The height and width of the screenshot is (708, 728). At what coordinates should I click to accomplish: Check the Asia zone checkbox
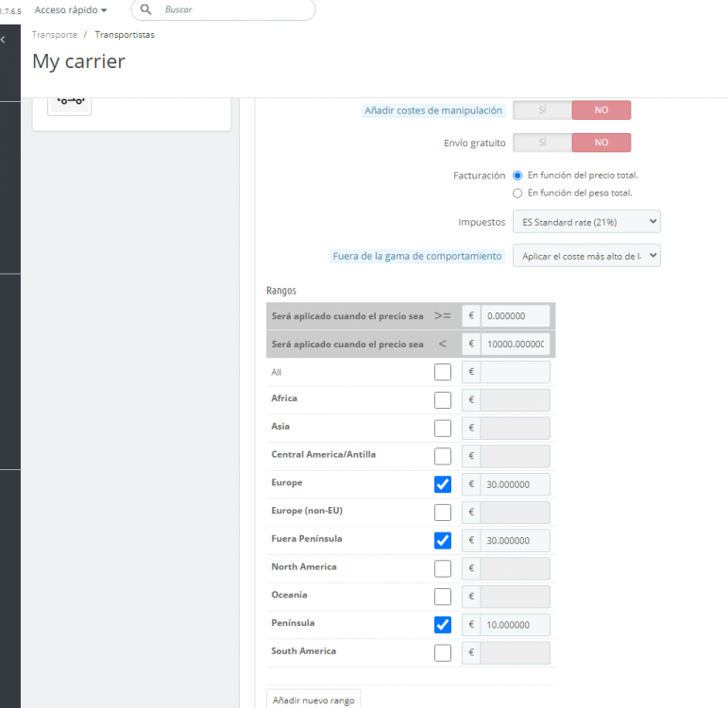click(443, 428)
